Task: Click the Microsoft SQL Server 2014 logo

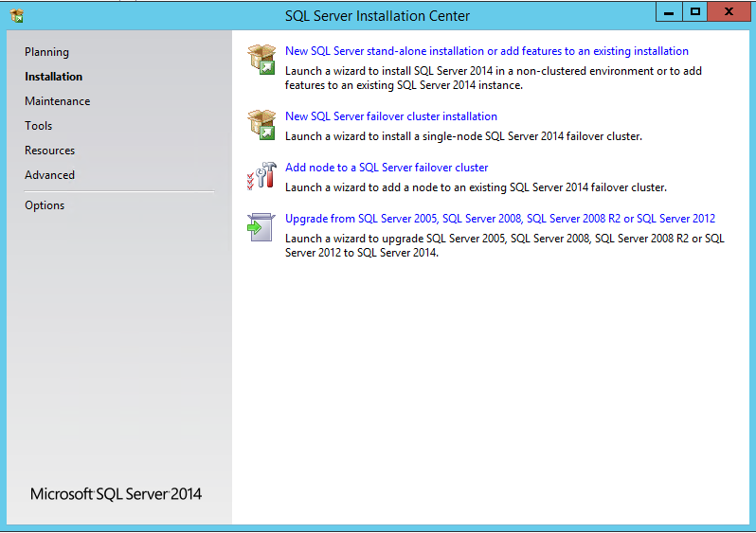Action: 116,494
